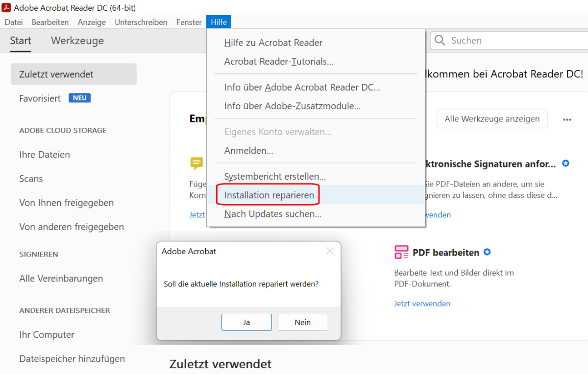
Task: Click the search magnifier icon
Action: pyautogui.click(x=440, y=41)
